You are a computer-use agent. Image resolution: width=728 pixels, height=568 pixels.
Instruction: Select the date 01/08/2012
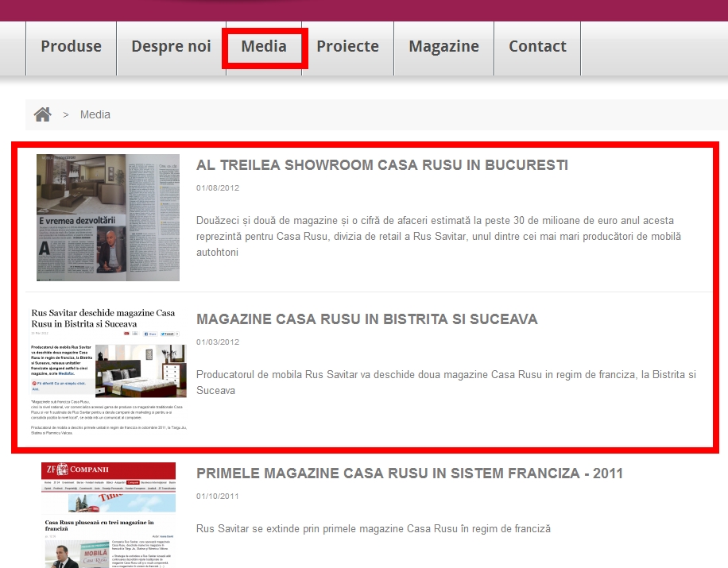point(218,188)
